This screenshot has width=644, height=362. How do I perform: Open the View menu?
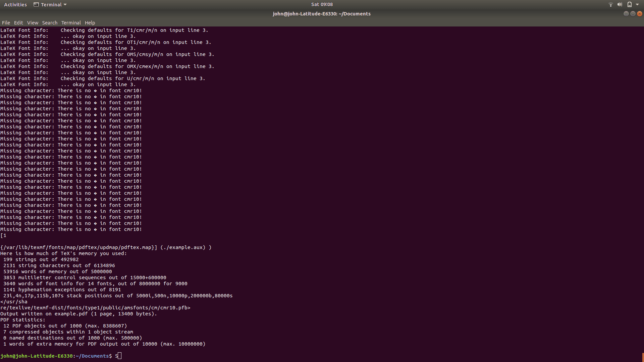33,23
